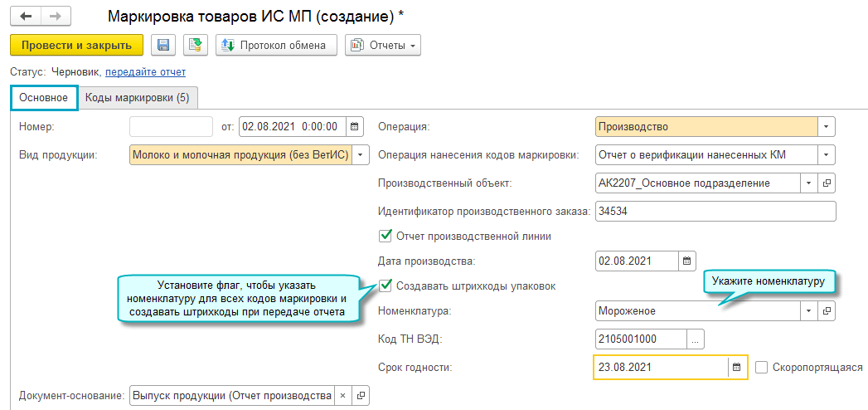
Task: Open calendar for Дата производства
Action: pyautogui.click(x=687, y=261)
